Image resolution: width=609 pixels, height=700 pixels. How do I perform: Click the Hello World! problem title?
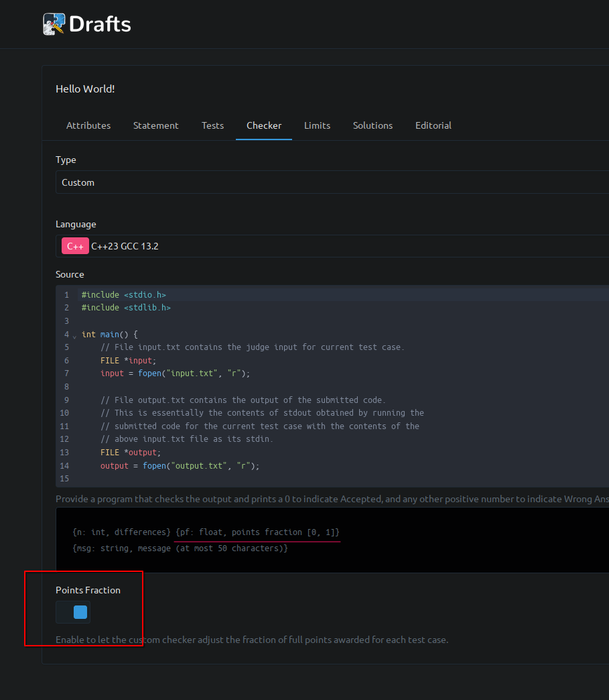pyautogui.click(x=85, y=89)
